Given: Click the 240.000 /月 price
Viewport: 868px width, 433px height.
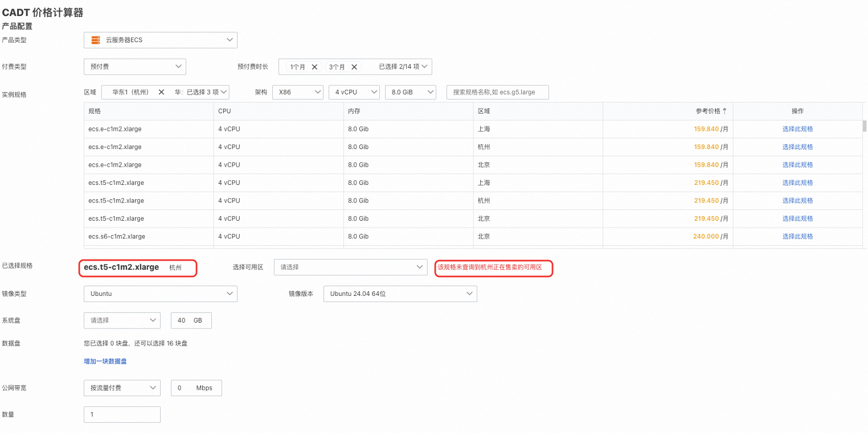Looking at the screenshot, I should point(711,236).
